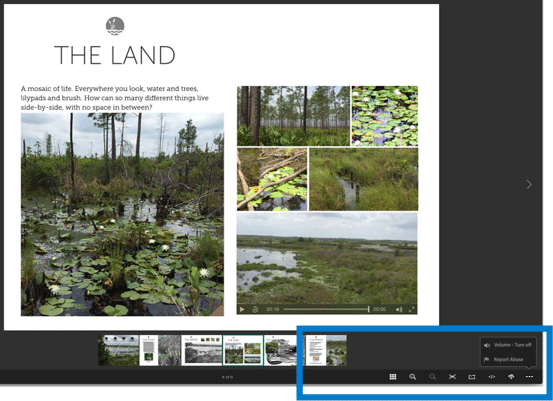The height and width of the screenshot is (401, 553).
Task: Click the zoom in magnifier icon
Action: [x=412, y=377]
